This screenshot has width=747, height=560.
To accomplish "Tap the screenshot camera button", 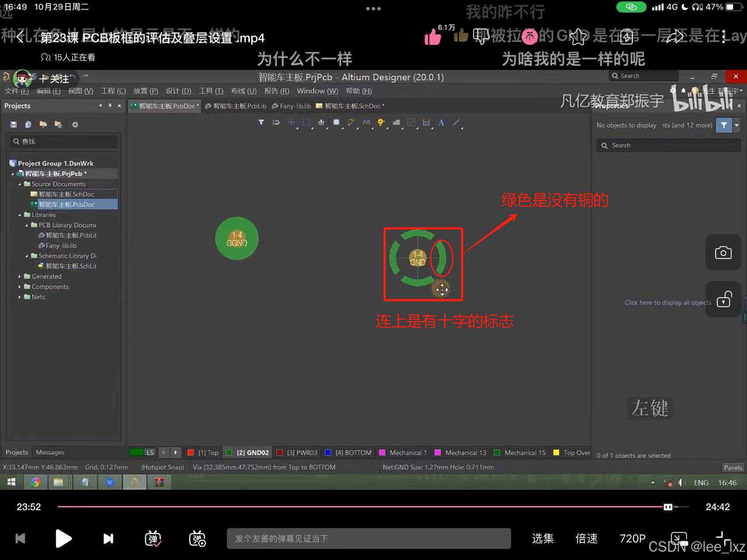I will [x=723, y=252].
